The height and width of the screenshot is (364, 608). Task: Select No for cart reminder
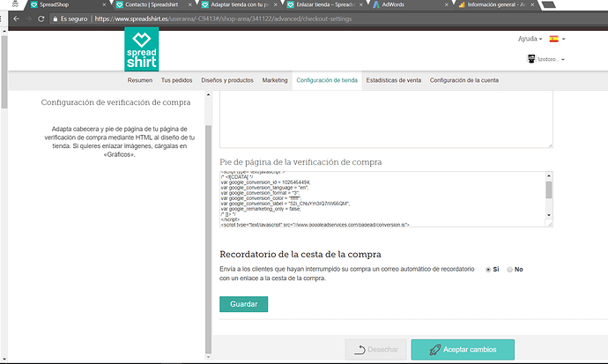[510, 270]
